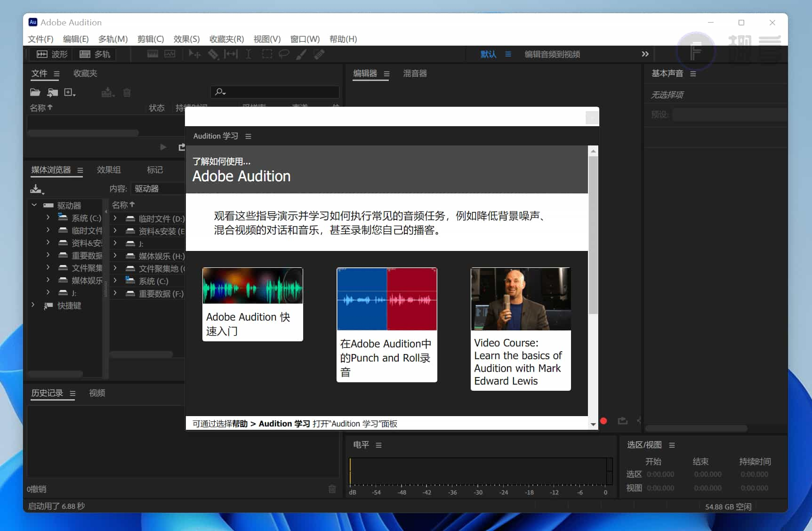Open Adobe Audition 快速入门 tutorial card

253,305
